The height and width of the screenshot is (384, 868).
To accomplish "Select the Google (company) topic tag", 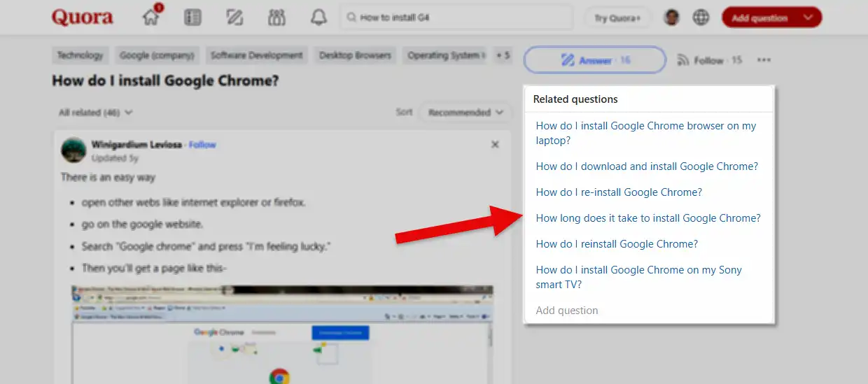I will [x=157, y=55].
